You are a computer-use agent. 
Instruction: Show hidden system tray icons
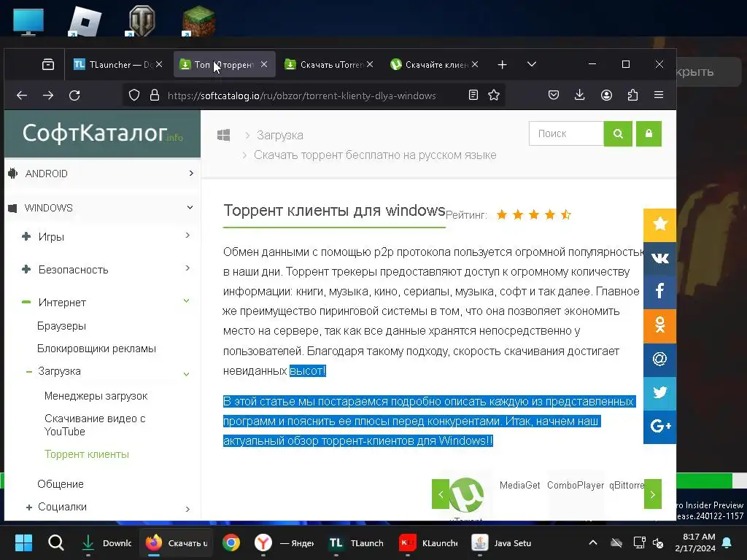pos(592,542)
